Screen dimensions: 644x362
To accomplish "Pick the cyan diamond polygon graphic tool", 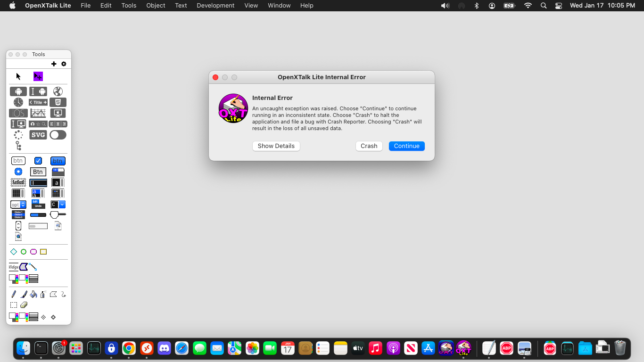I will pos(14,252).
